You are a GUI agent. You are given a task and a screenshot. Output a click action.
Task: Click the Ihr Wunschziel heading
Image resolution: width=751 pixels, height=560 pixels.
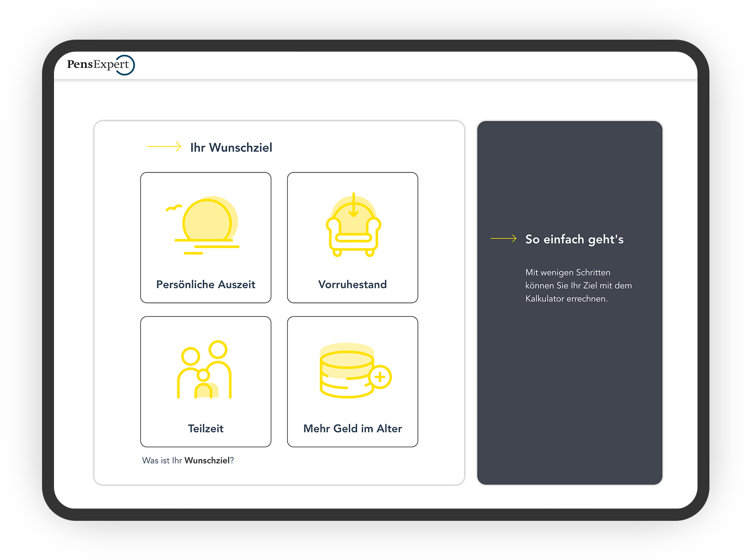[x=231, y=148]
